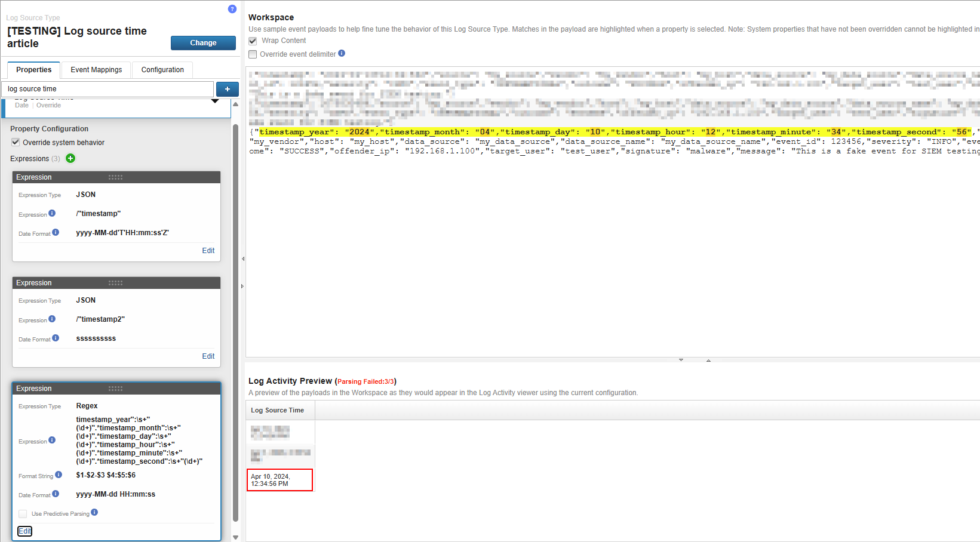
Task: Collapse workspace using the horizontal splitter's up arrow
Action: pyautogui.click(x=708, y=361)
